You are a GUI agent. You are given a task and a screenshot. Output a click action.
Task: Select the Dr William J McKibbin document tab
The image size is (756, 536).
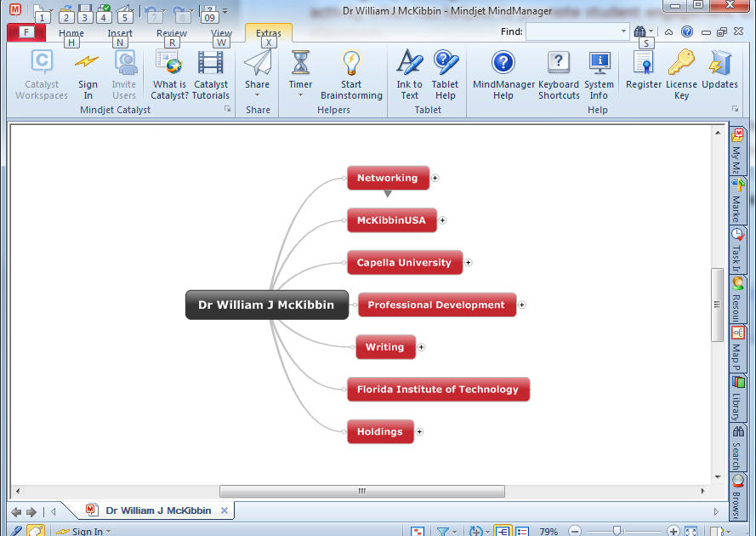pyautogui.click(x=156, y=510)
